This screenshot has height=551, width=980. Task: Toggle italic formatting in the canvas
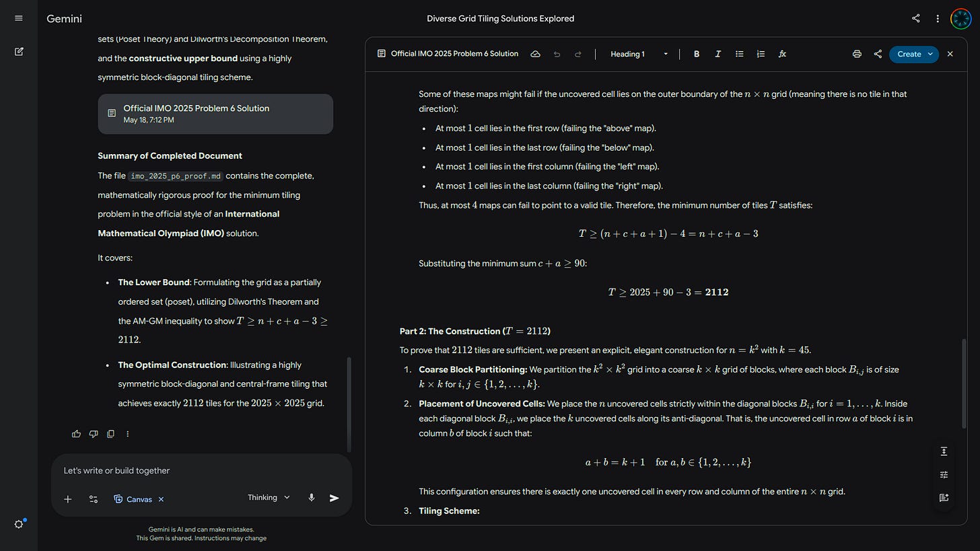[717, 54]
